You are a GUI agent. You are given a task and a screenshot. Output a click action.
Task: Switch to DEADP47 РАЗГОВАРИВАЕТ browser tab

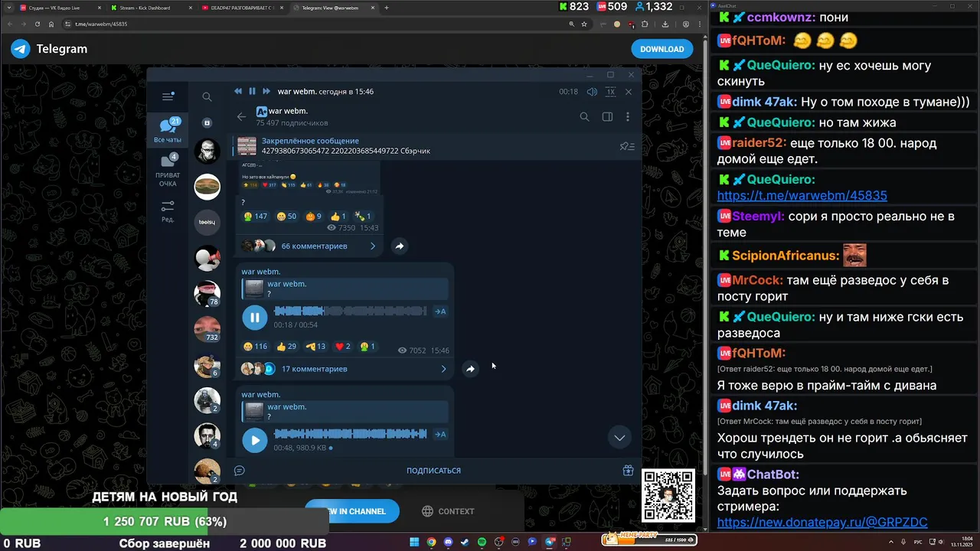(241, 8)
